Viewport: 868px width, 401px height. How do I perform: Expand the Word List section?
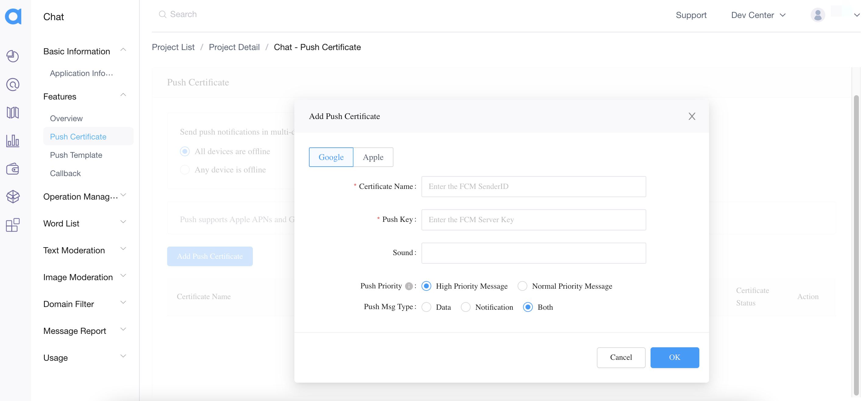point(123,222)
